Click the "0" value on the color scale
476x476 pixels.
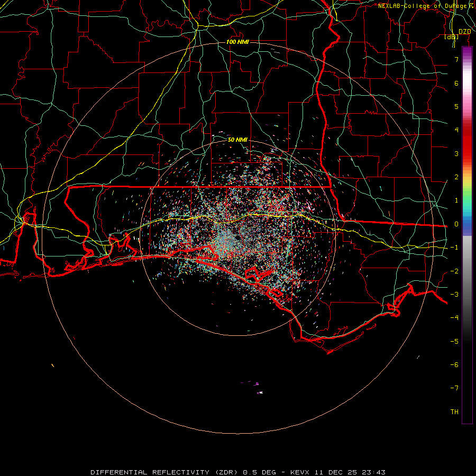pyautogui.click(x=456, y=224)
